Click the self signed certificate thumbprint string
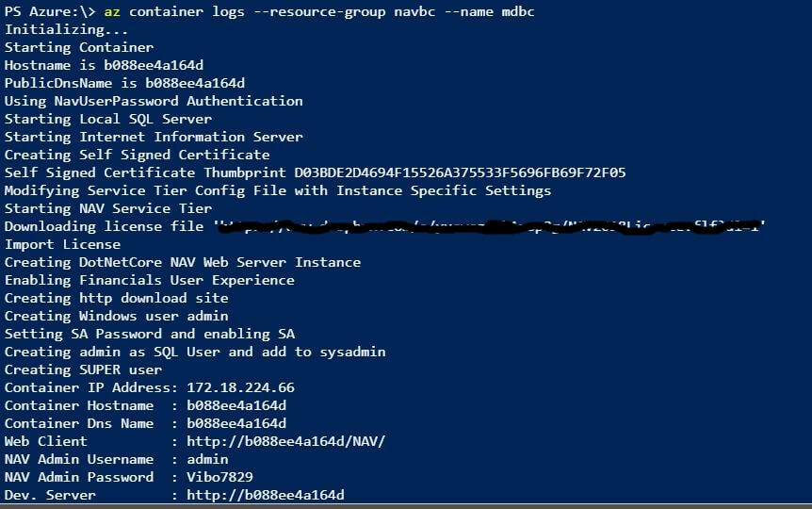The image size is (812, 509). click(x=460, y=172)
